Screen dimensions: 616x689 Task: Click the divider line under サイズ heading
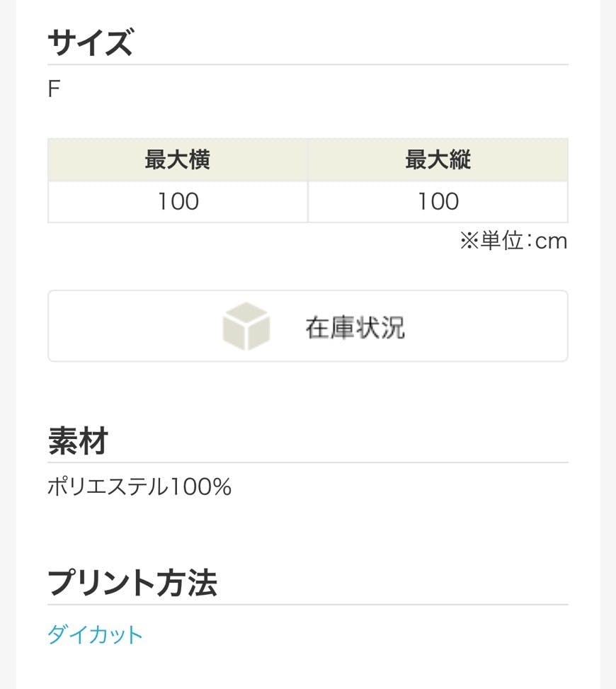click(308, 64)
